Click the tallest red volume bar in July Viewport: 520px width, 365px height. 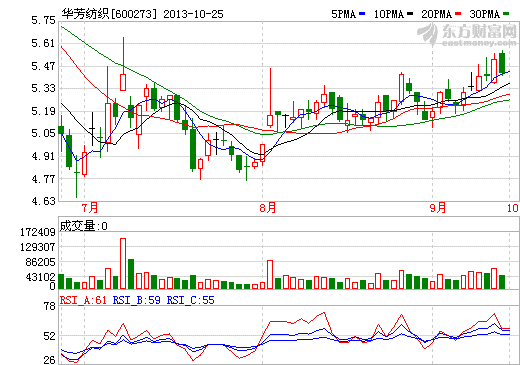123,263
